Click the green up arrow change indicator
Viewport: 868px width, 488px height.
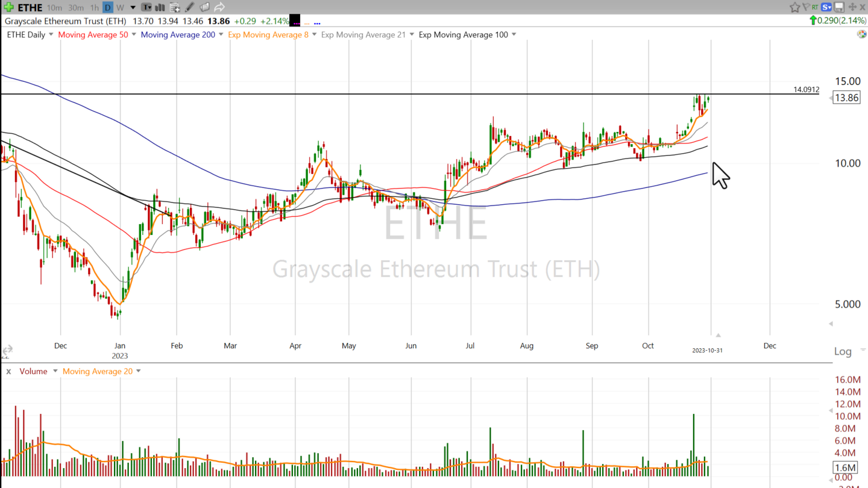pos(813,20)
